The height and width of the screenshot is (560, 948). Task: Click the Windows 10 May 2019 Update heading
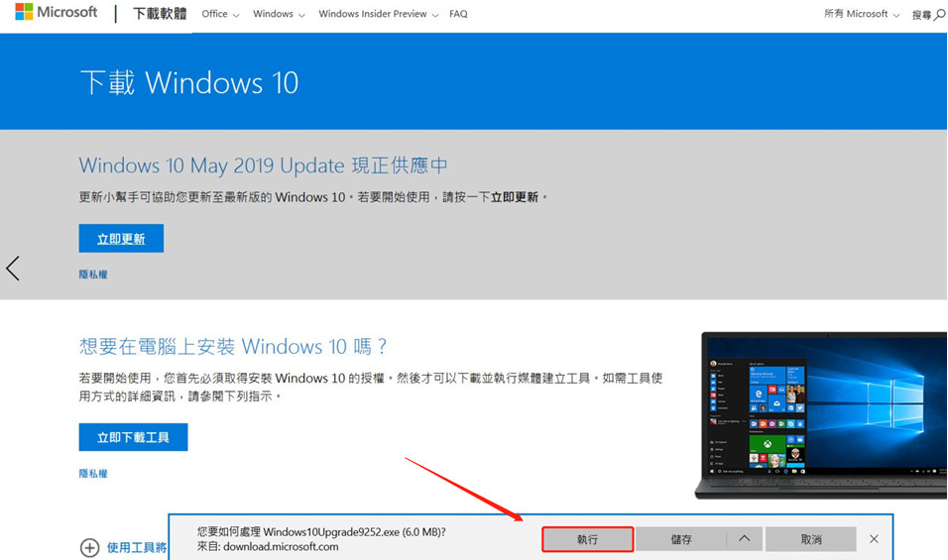tap(264, 166)
